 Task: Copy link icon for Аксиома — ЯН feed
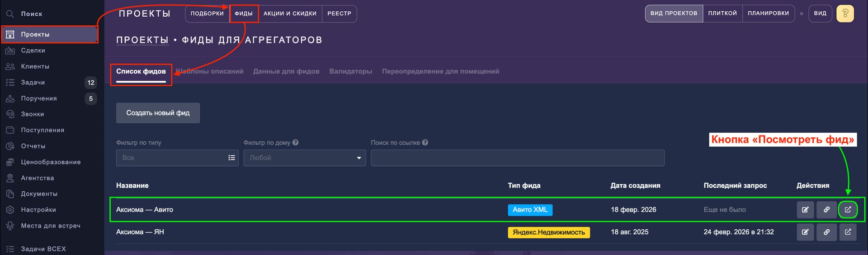coord(826,232)
